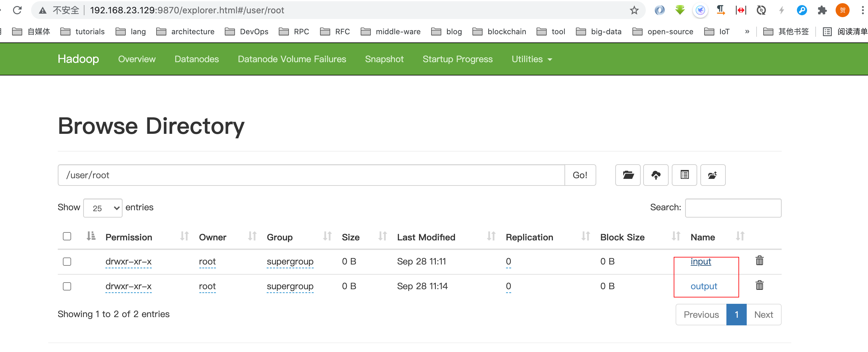
Task: Click the parent directory folder-up icon
Action: click(712, 175)
